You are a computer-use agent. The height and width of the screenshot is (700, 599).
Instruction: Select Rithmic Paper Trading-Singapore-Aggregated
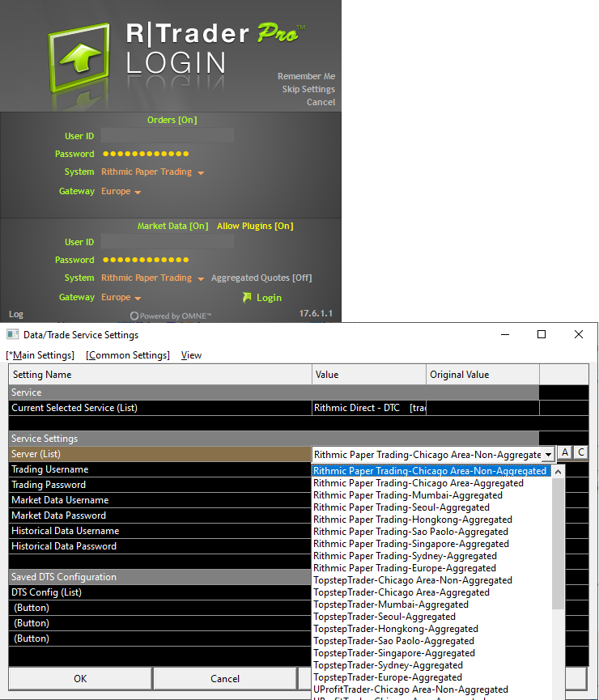(x=431, y=544)
